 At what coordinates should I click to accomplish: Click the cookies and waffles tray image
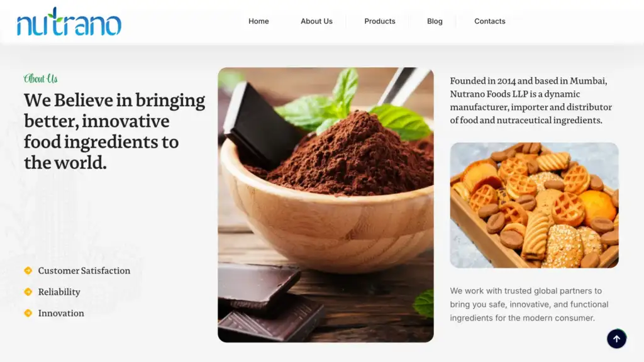534,206
